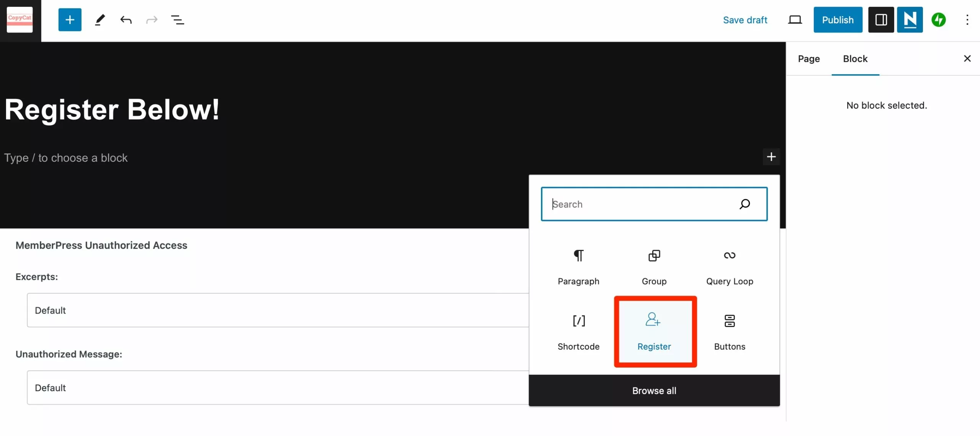Close the block settings panel
The image size is (980, 436).
click(966, 58)
